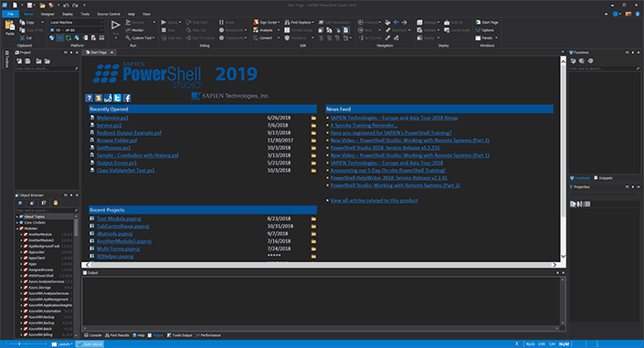Click the Paste icon in Clipboard group
The width and height of the screenshot is (644, 348).
[x=9, y=26]
